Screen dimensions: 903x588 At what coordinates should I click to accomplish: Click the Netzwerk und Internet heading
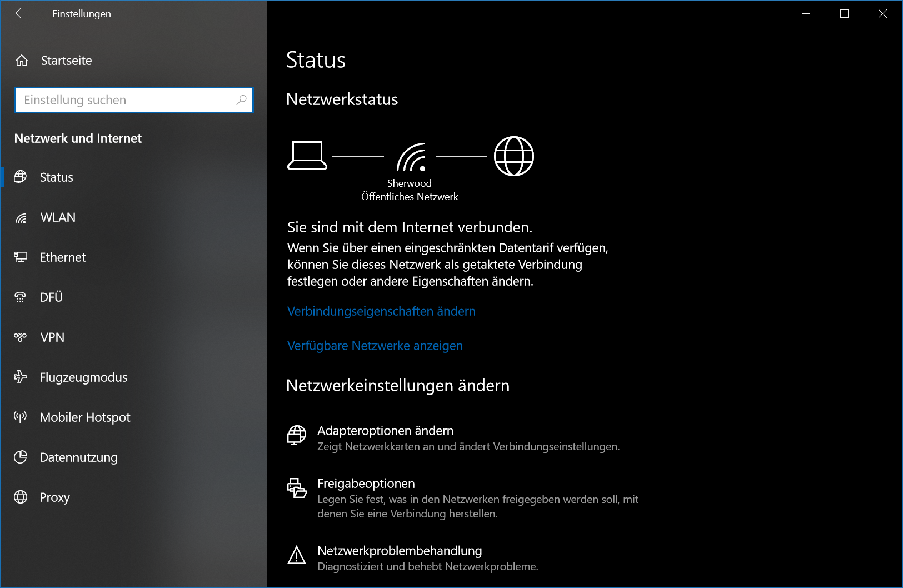click(x=78, y=138)
